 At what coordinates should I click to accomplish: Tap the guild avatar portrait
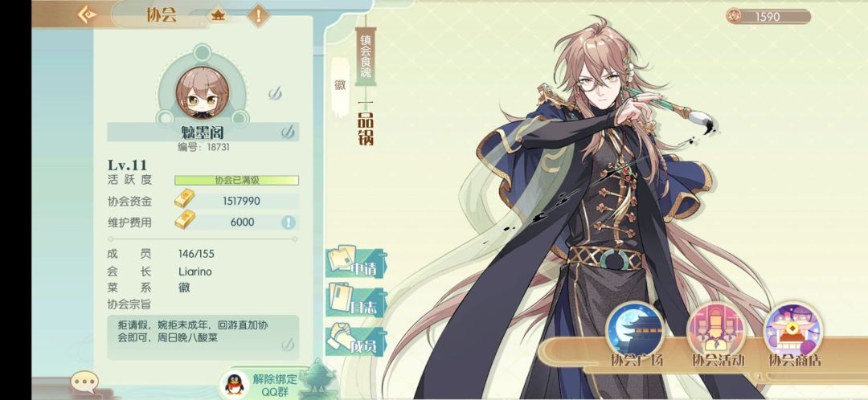[202, 92]
